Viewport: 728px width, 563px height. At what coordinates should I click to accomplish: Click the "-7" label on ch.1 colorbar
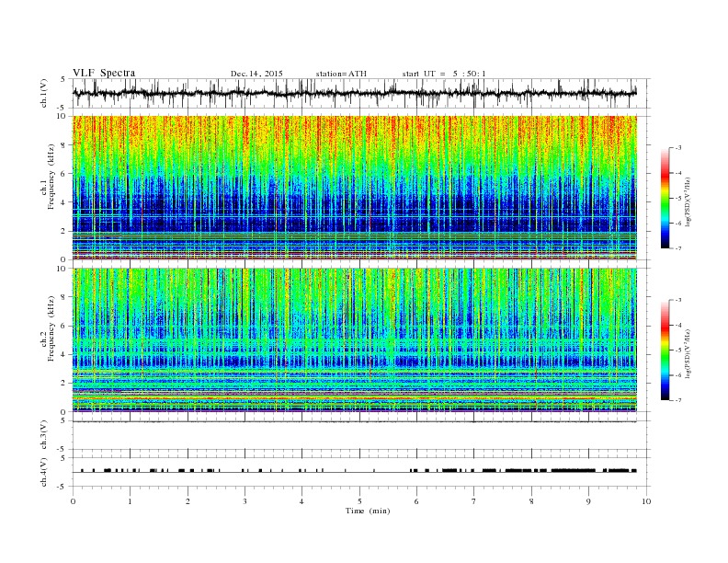point(678,248)
